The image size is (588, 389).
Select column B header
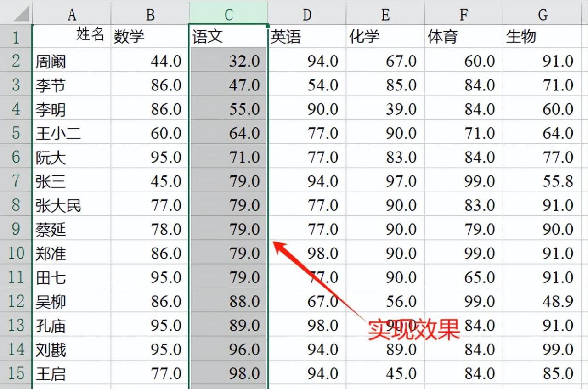[150, 13]
